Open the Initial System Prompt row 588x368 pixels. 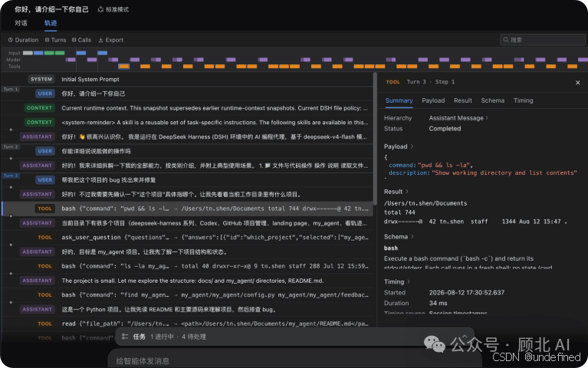[x=187, y=79]
